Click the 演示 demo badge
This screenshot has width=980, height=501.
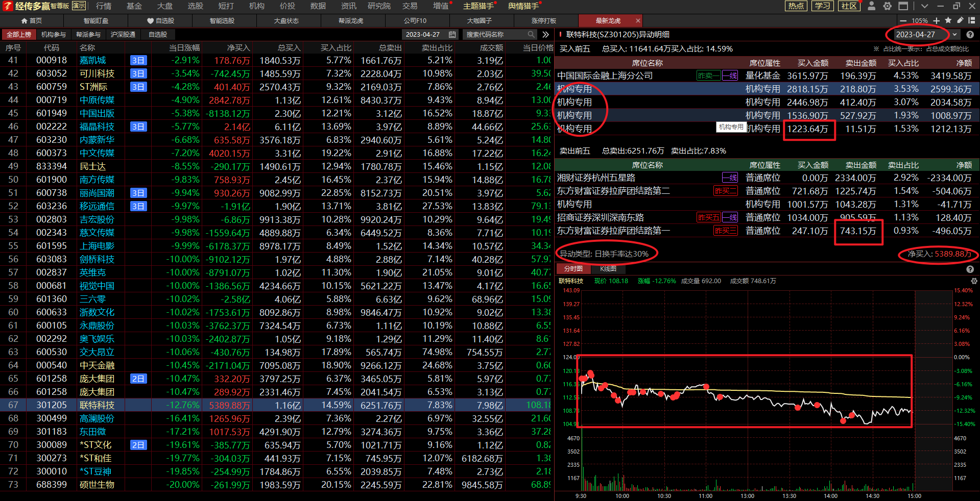(79, 6)
